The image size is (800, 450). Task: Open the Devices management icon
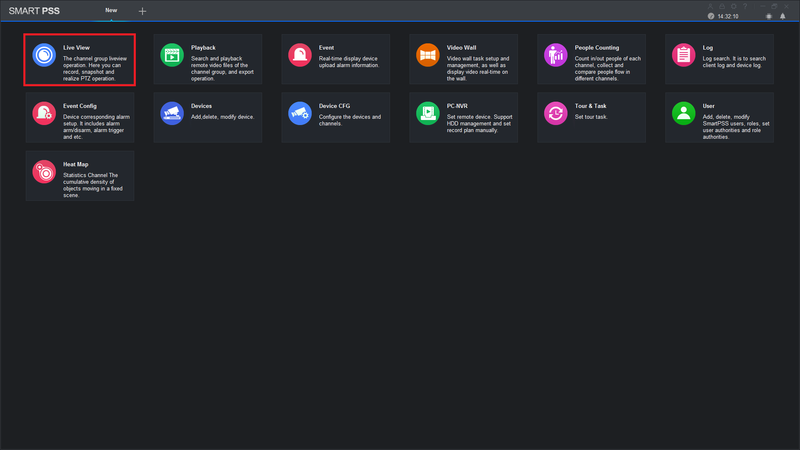(x=172, y=113)
